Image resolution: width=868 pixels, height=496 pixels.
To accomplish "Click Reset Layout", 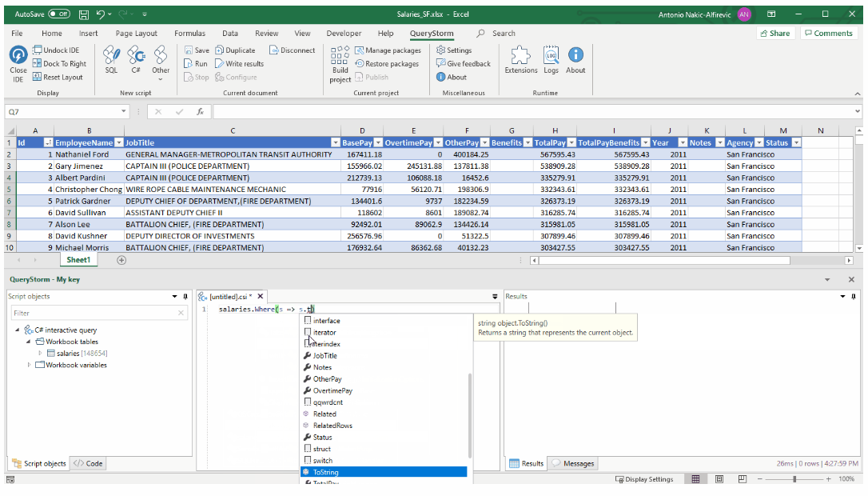I will 58,77.
